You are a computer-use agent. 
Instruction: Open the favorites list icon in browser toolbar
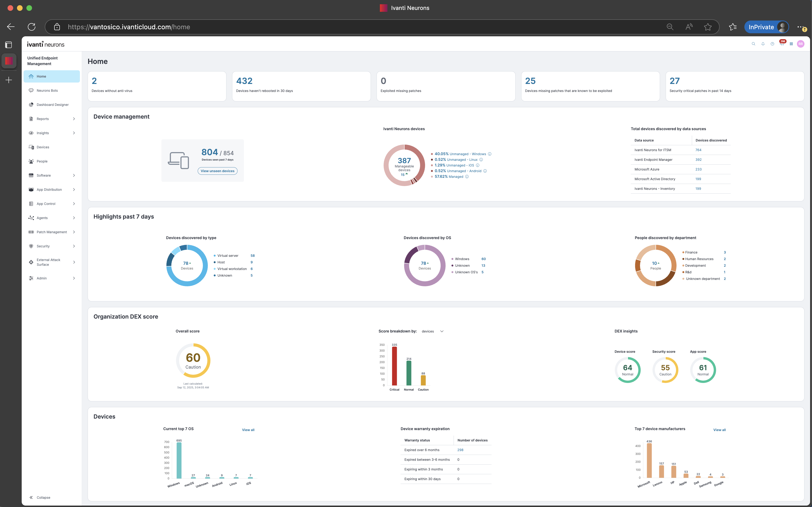733,27
